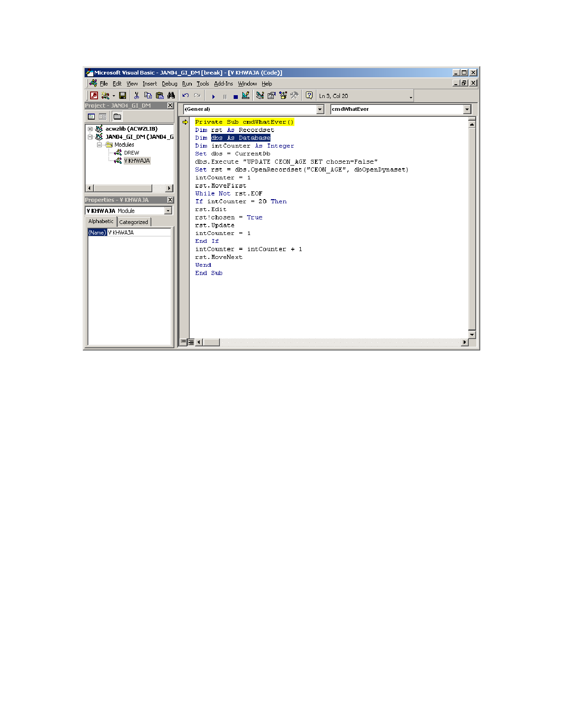Open the Edit menu
Viewport: 563px width, 728px height.
(x=117, y=84)
